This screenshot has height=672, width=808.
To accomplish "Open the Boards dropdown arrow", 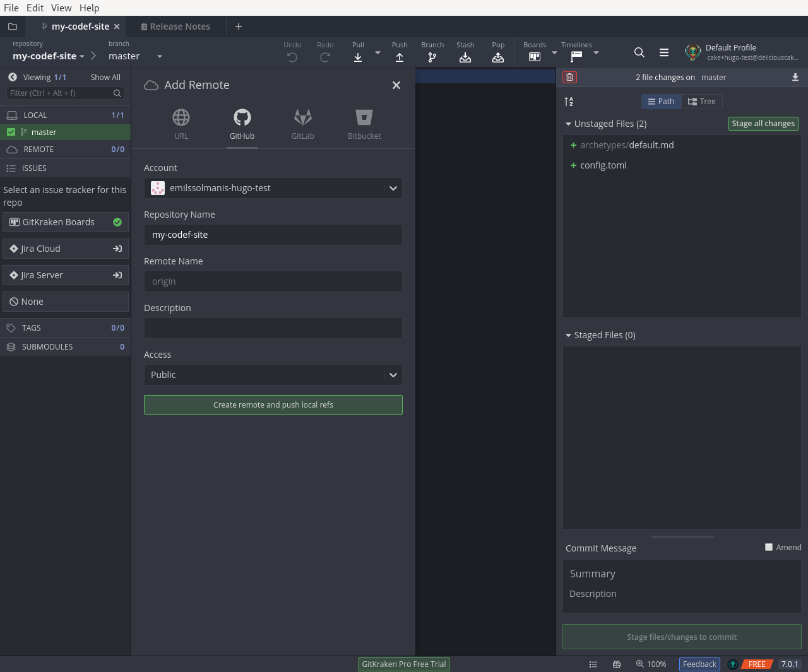I will click(x=555, y=53).
